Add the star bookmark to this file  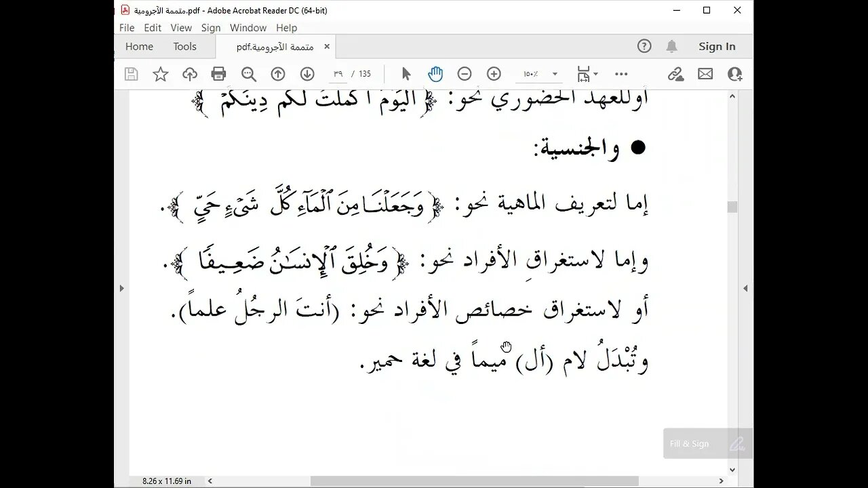[x=161, y=74]
